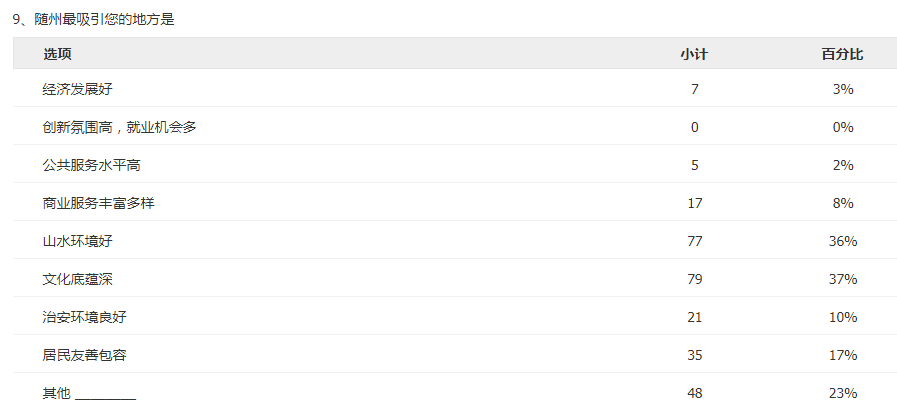Image resolution: width=897 pixels, height=410 pixels.
Task: Click the 选项 column header
Action: (x=57, y=54)
